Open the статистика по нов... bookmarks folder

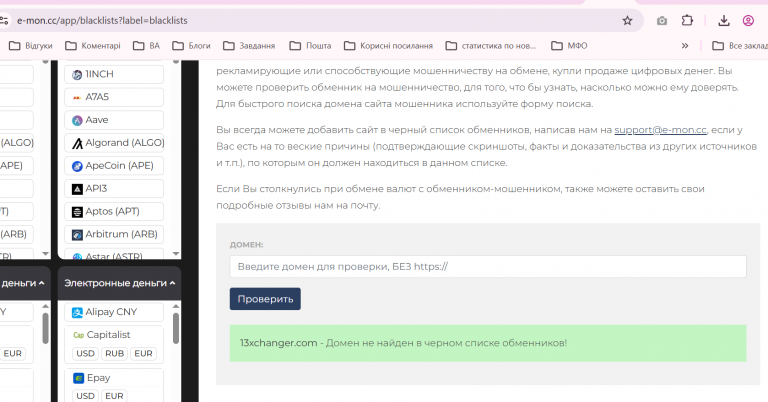(x=491, y=46)
